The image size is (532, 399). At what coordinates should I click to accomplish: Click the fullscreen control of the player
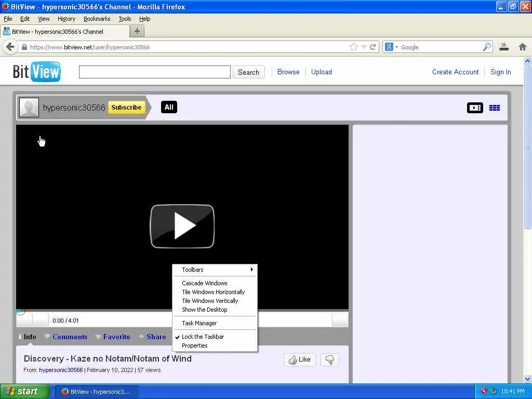[340, 320]
